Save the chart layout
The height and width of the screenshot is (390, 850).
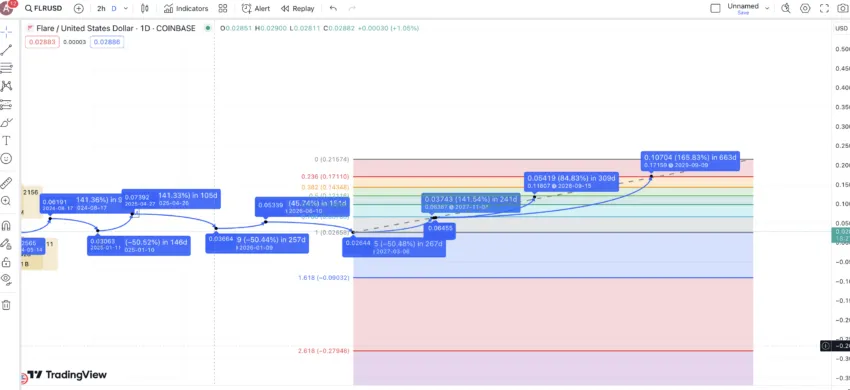point(743,12)
